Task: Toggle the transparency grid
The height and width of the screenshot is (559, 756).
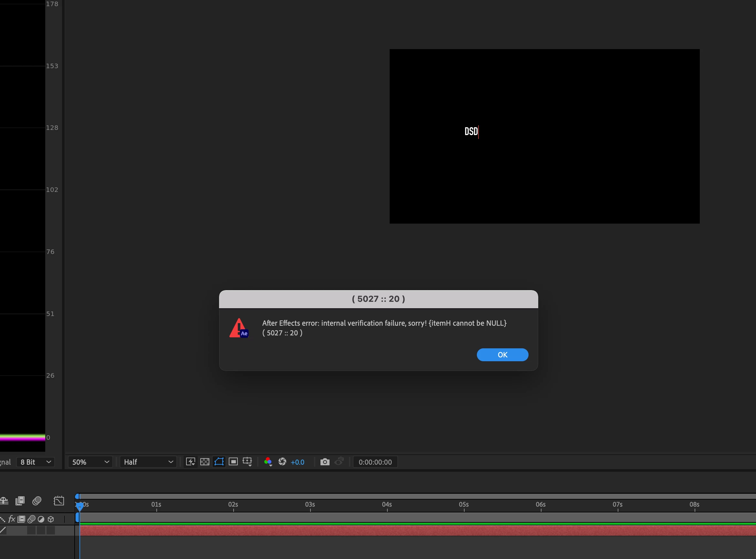Action: click(205, 462)
